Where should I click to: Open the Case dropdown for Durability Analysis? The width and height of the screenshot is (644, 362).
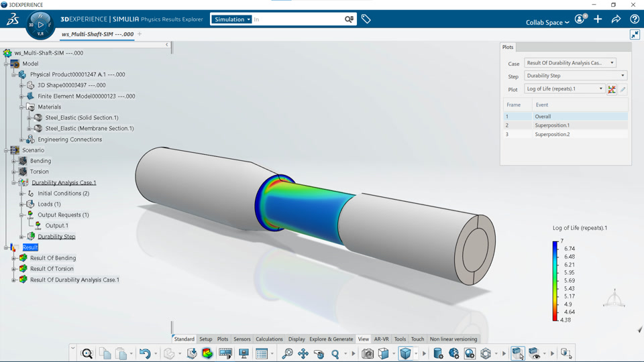(x=570, y=63)
